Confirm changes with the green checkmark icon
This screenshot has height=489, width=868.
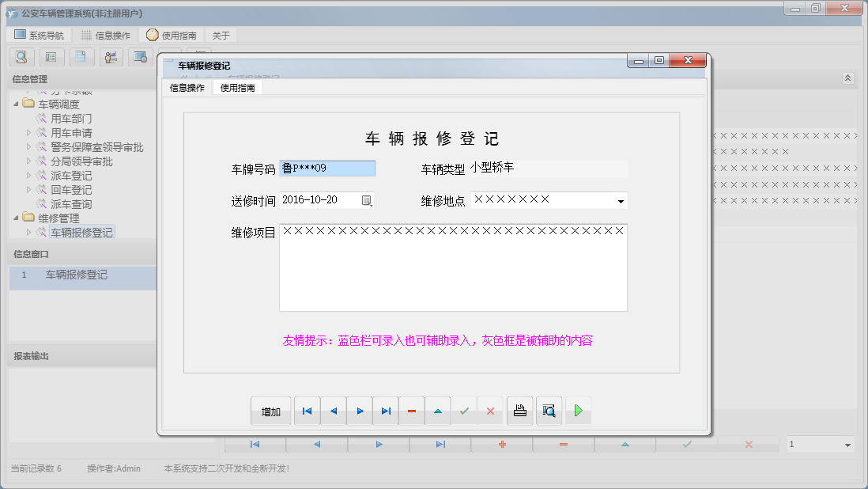465,411
